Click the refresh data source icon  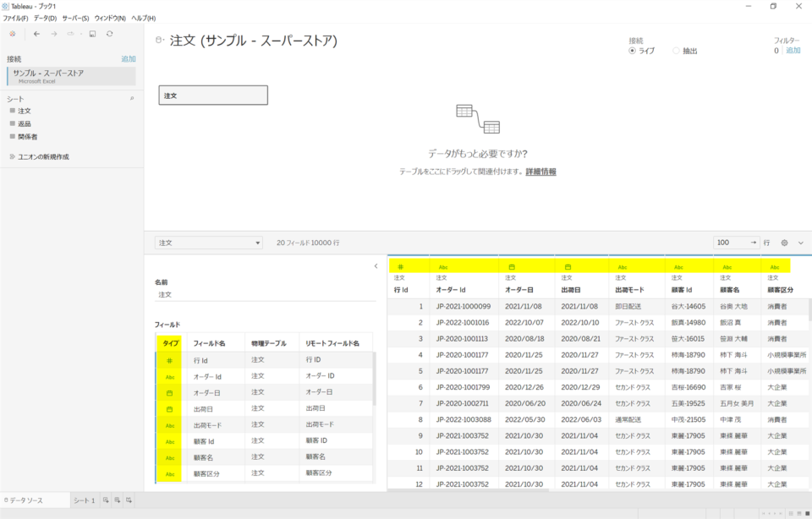click(x=109, y=34)
